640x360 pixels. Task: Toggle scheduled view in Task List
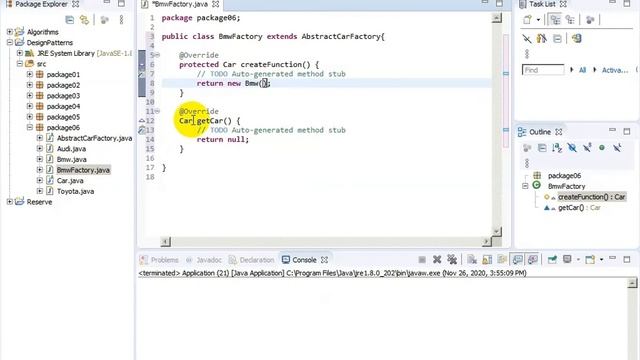[570, 20]
